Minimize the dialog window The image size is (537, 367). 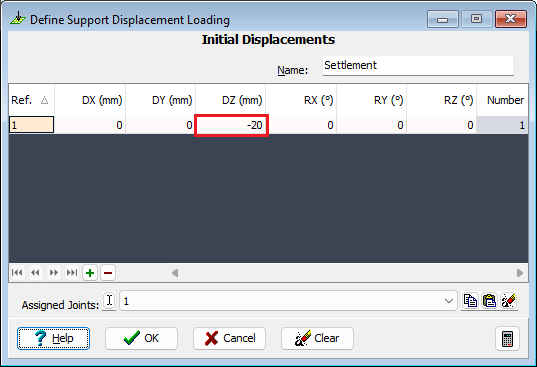click(442, 19)
